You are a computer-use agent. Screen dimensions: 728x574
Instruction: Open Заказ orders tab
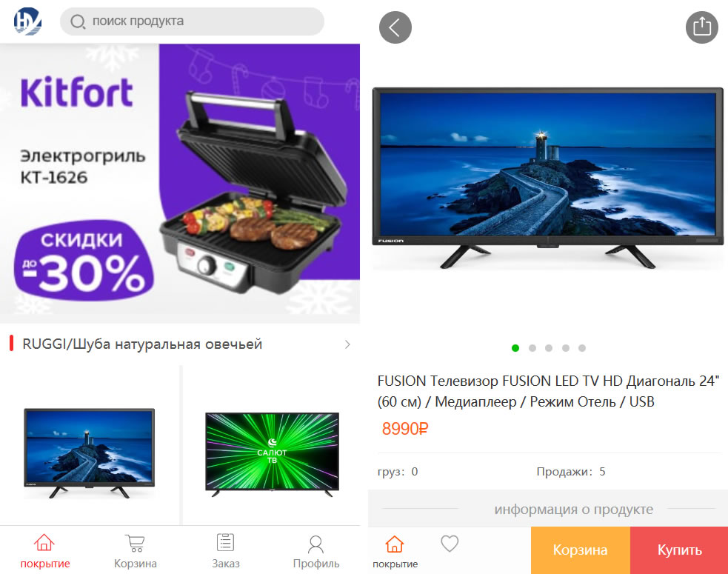pos(226,551)
